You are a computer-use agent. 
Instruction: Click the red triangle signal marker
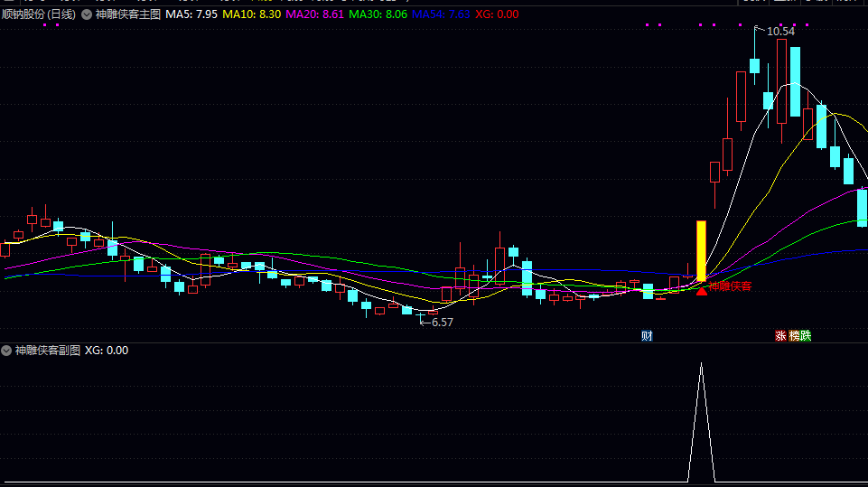tap(702, 290)
